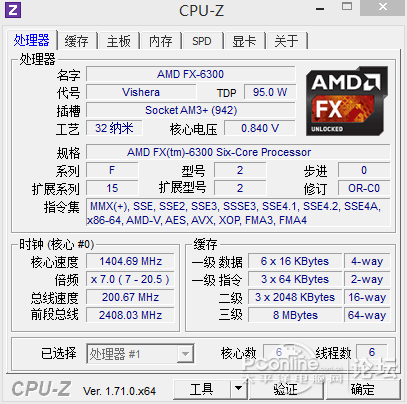Click the core speed 1404.69 MHz field
The image size is (407, 404).
[x=130, y=261]
